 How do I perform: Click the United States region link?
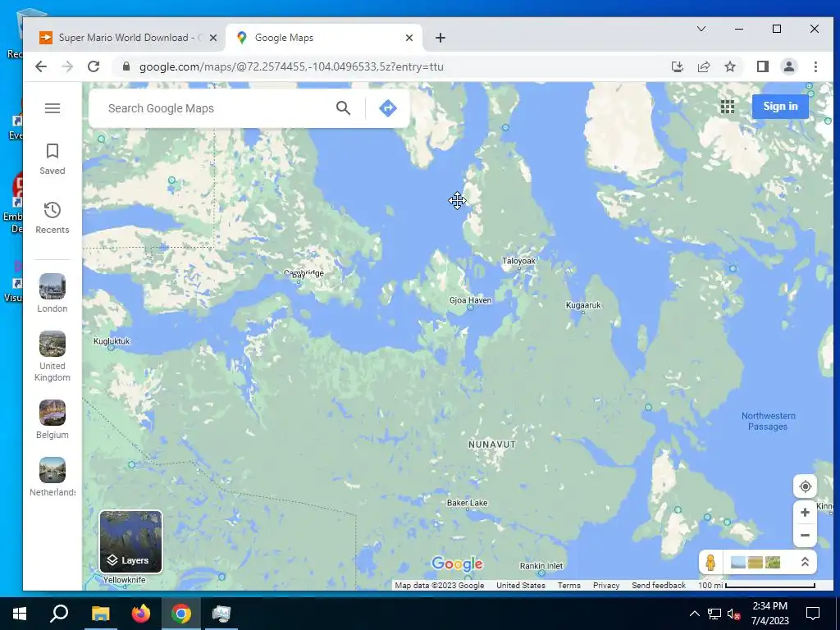click(x=521, y=586)
